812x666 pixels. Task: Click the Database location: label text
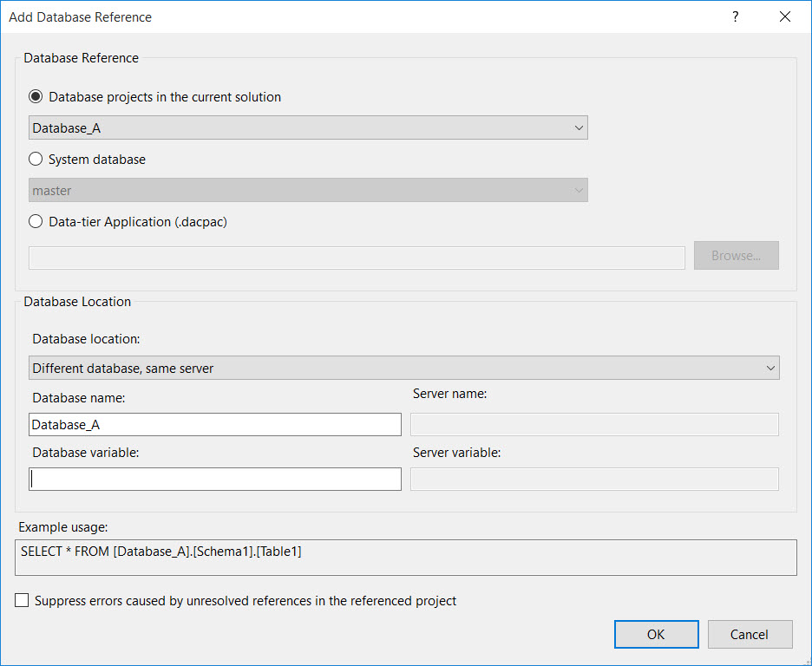[x=86, y=338]
